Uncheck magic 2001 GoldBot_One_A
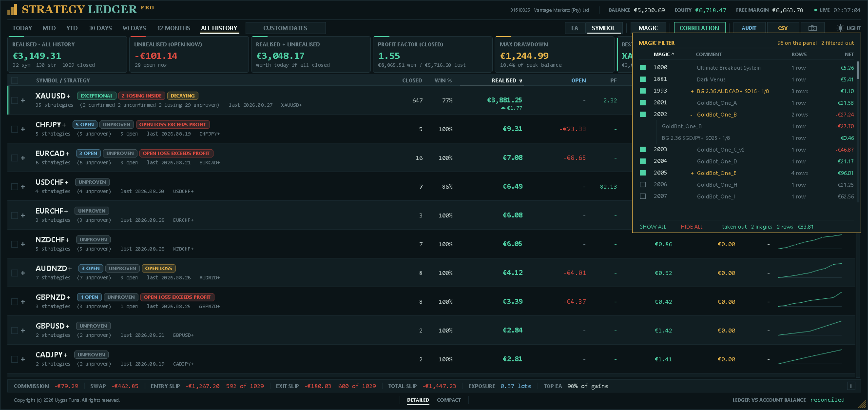The height and width of the screenshot is (410, 868). (643, 103)
